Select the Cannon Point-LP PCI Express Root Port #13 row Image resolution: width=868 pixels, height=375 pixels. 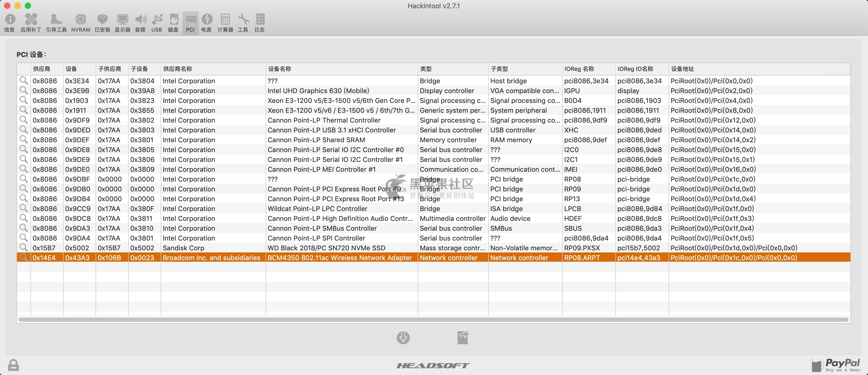(x=434, y=199)
